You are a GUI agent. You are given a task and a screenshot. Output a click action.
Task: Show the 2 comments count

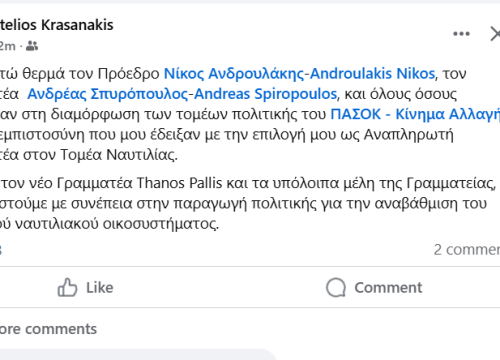tap(467, 250)
